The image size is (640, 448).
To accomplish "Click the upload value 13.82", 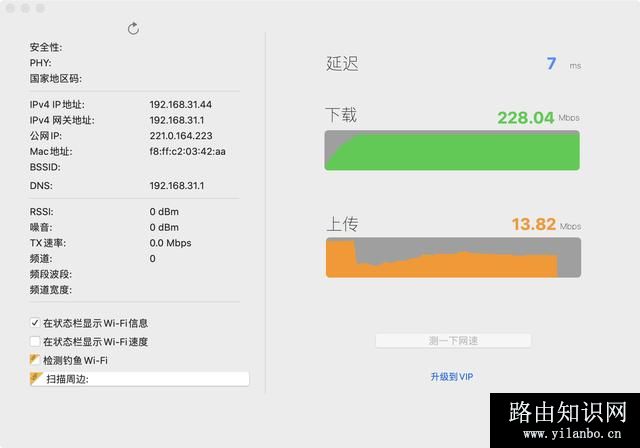I will 533,224.
